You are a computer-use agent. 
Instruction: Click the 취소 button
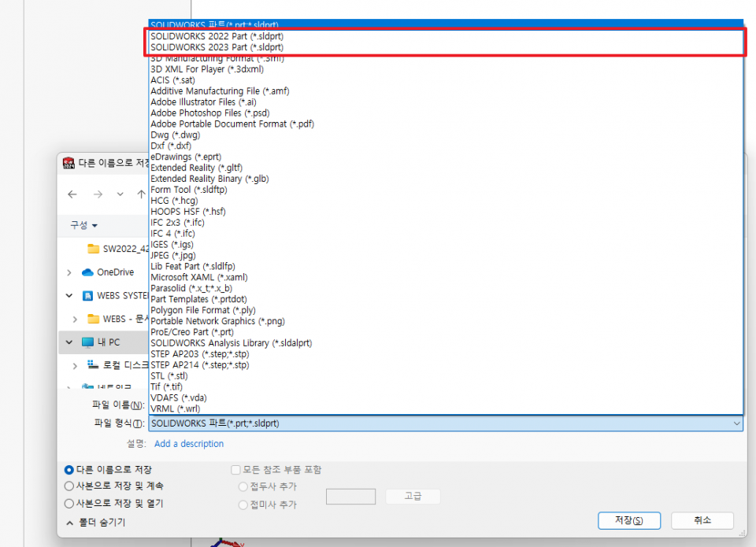[x=702, y=520]
